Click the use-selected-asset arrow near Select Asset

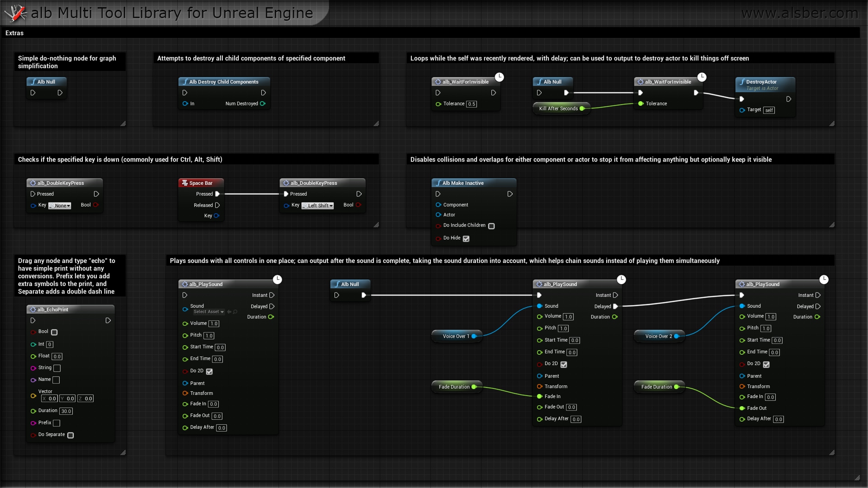229,312
